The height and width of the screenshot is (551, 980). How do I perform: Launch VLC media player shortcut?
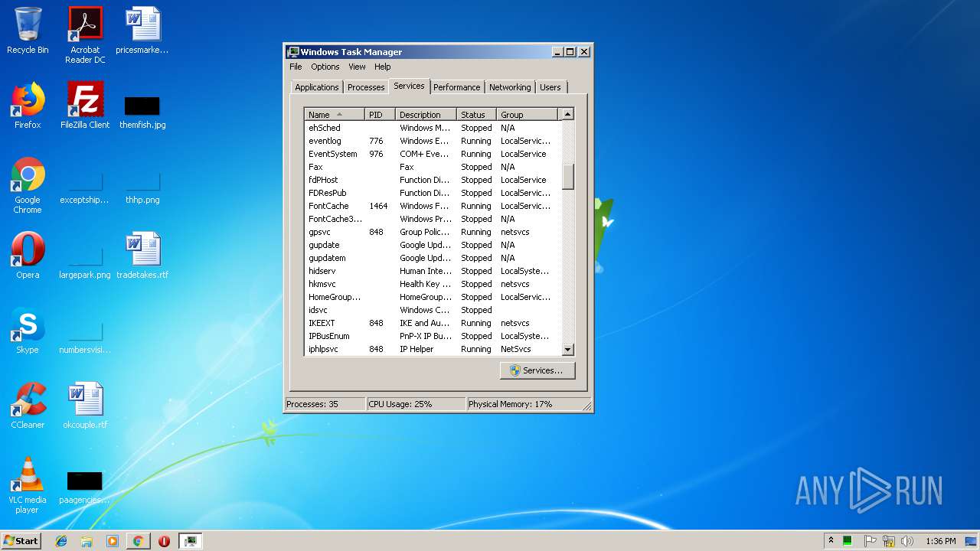coord(28,485)
